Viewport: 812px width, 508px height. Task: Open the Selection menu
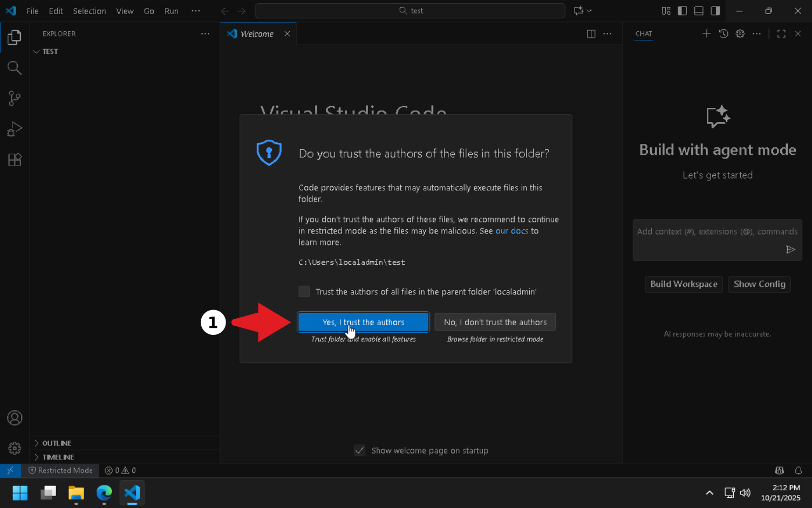[89, 11]
